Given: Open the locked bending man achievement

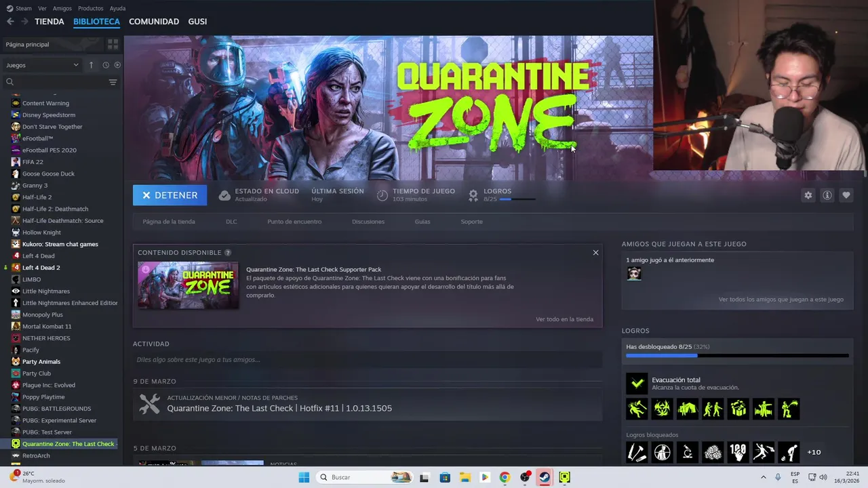Looking at the screenshot, I should [788, 452].
